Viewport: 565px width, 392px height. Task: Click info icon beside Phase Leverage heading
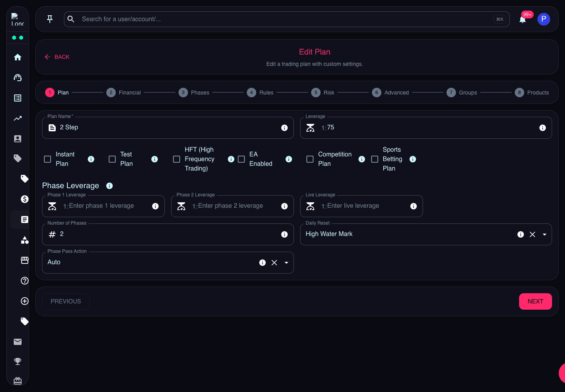(x=109, y=186)
